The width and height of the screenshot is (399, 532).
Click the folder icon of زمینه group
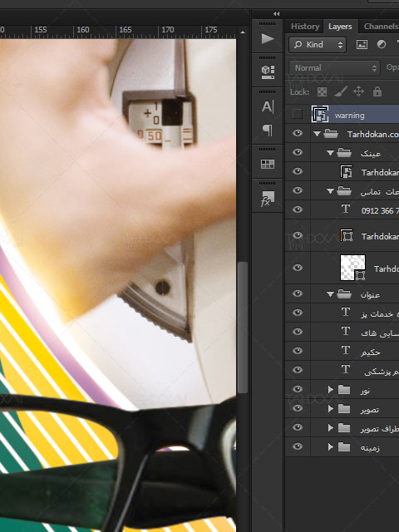tap(344, 447)
